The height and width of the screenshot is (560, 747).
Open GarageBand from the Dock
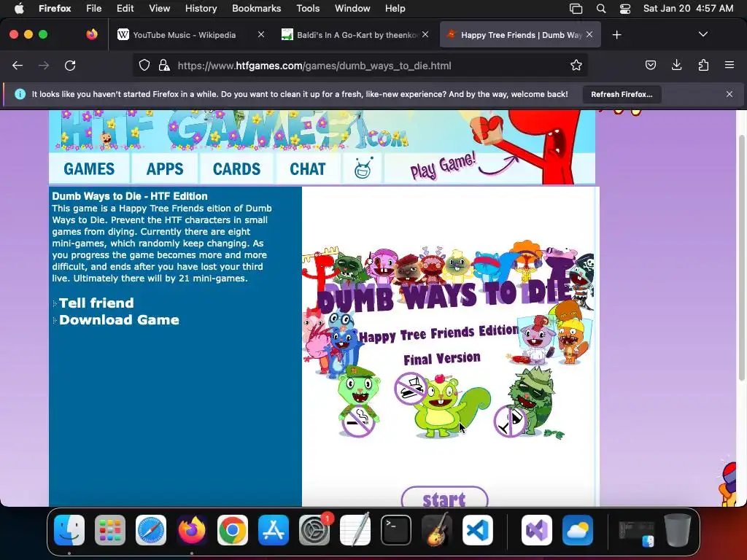(437, 529)
